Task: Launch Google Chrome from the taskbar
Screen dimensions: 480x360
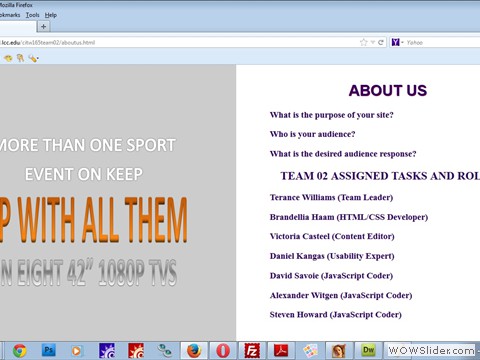Action: (x=19, y=351)
